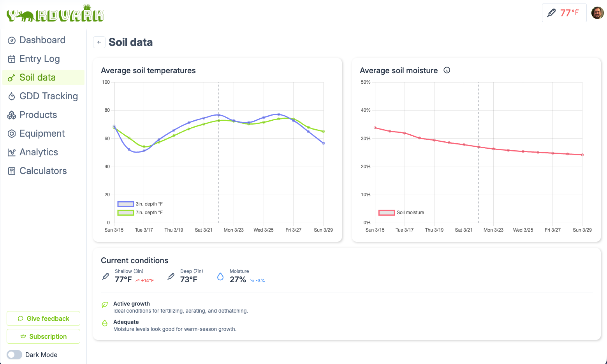Enable the Dark Mode switch
Screen dimensions: 607x364
pos(14,355)
